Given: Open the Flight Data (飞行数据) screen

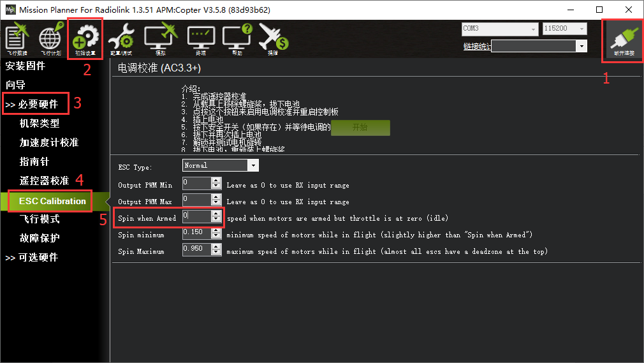Looking at the screenshot, I should 18,39.
